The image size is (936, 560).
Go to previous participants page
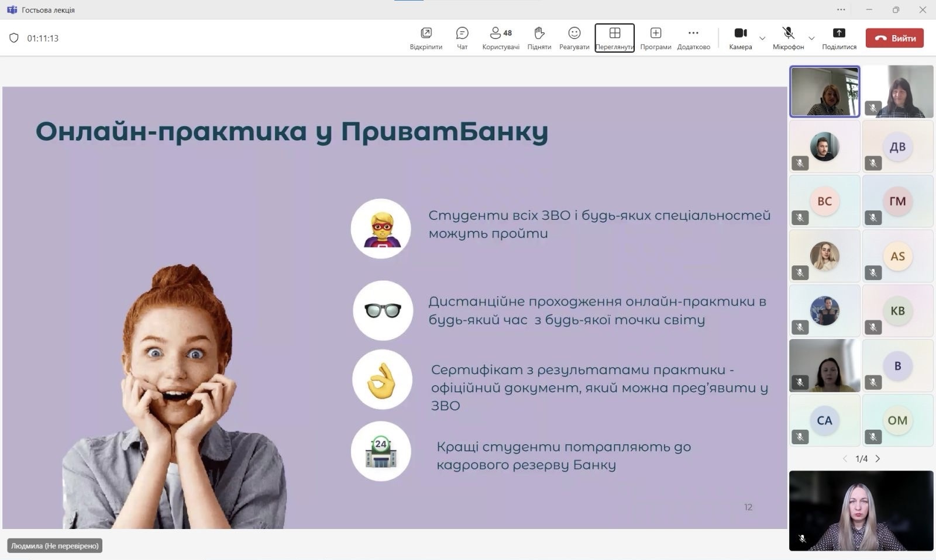click(x=845, y=459)
